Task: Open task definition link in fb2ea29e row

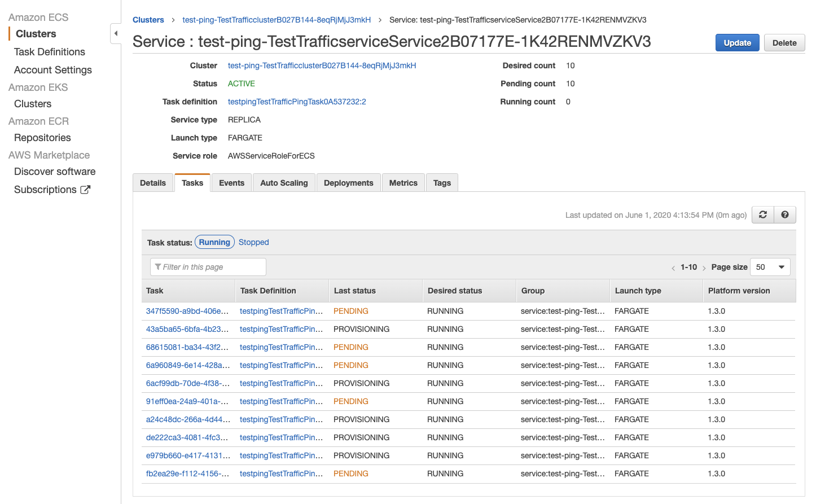Action: (281, 474)
